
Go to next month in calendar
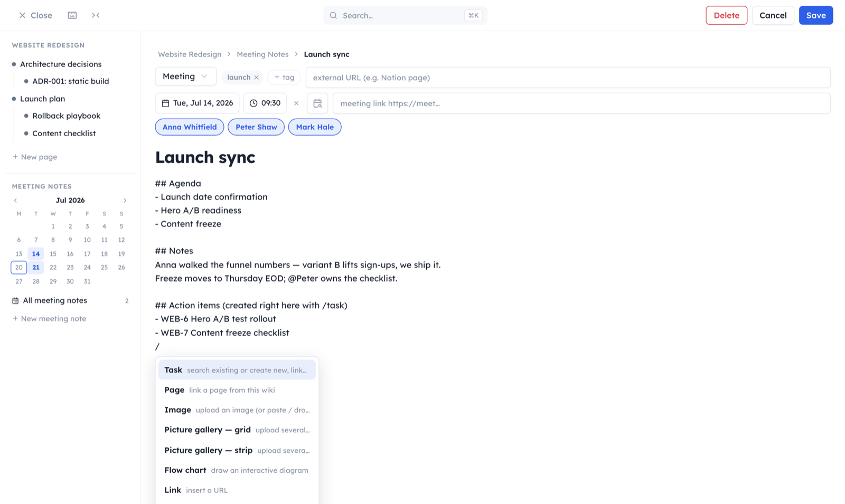pyautogui.click(x=125, y=201)
